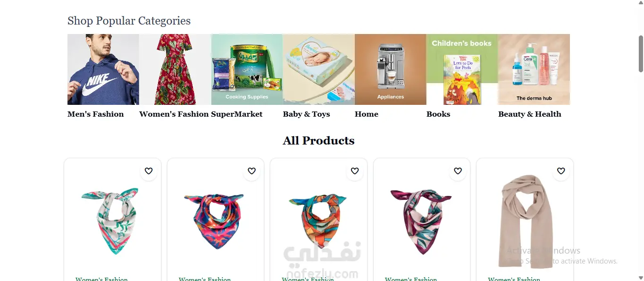Click heart icon on pink-blue scarf card
This screenshot has width=644, height=281.
(x=251, y=171)
